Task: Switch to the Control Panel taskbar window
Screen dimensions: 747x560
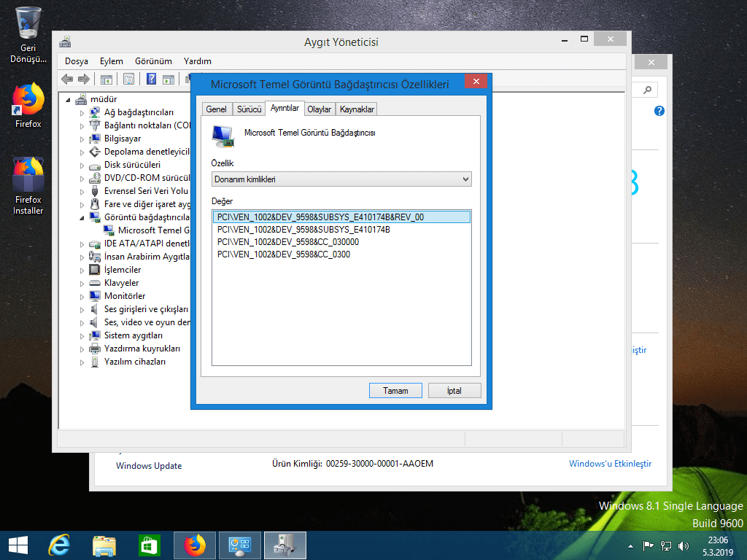Action: [x=239, y=545]
